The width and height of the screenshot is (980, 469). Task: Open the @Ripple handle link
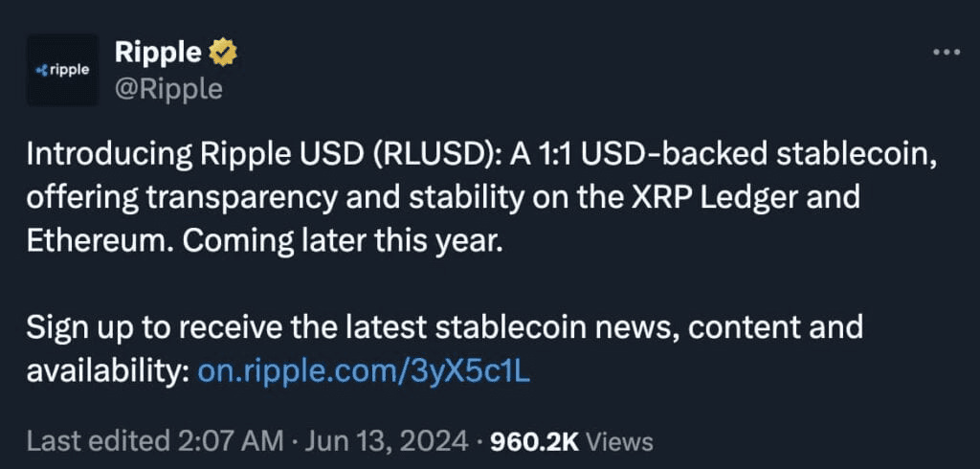click(167, 89)
